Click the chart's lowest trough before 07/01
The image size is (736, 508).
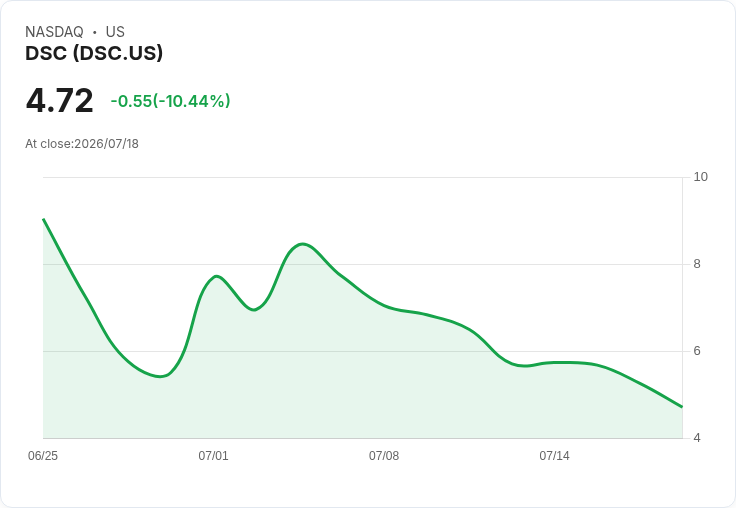(160, 376)
